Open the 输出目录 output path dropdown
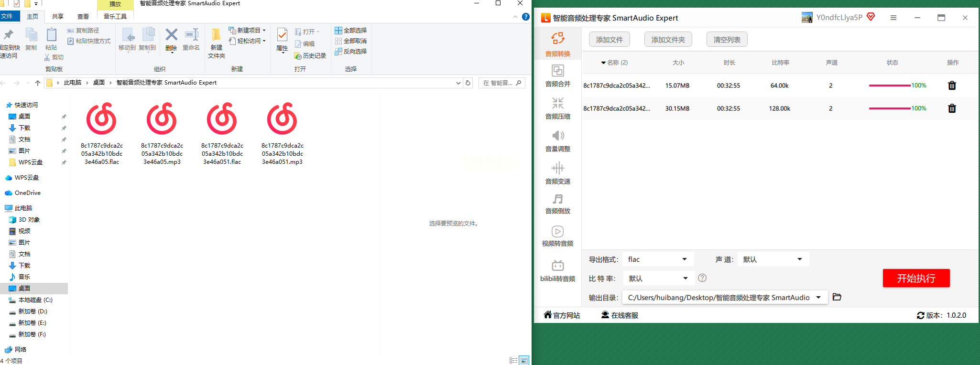This screenshot has height=365, width=980. pos(725,297)
